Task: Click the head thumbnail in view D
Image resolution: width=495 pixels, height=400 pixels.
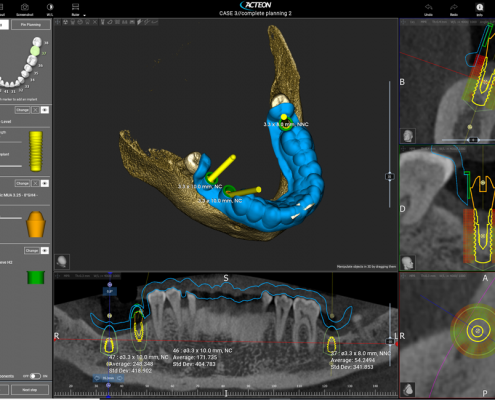Action: point(408,262)
